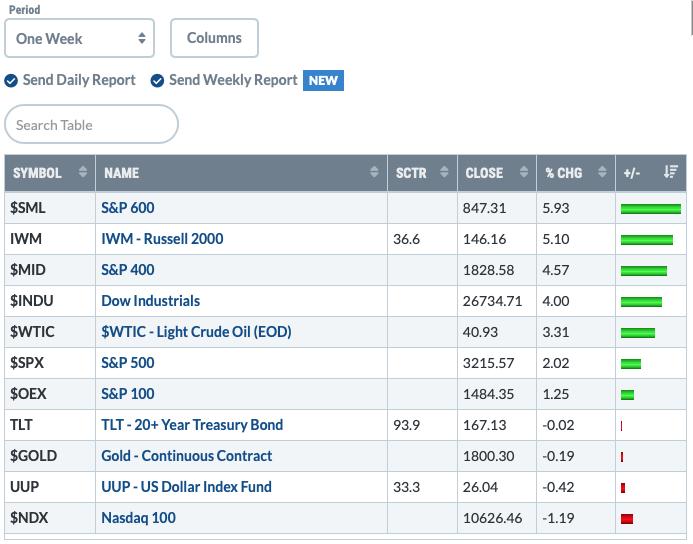Click the +/- column descending sort icon
This screenshot has width=693, height=544.
(x=670, y=172)
